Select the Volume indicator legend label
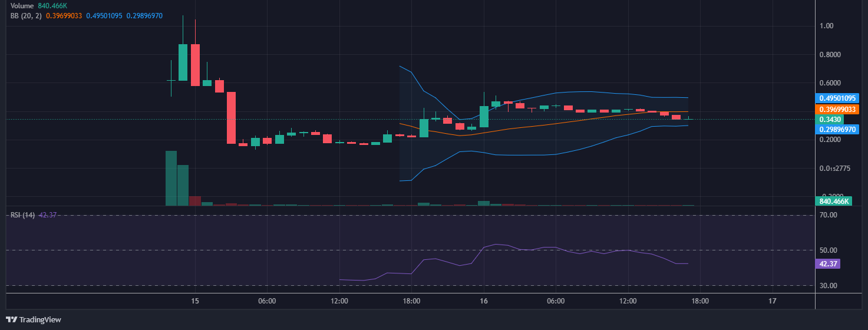 pyautogui.click(x=22, y=5)
